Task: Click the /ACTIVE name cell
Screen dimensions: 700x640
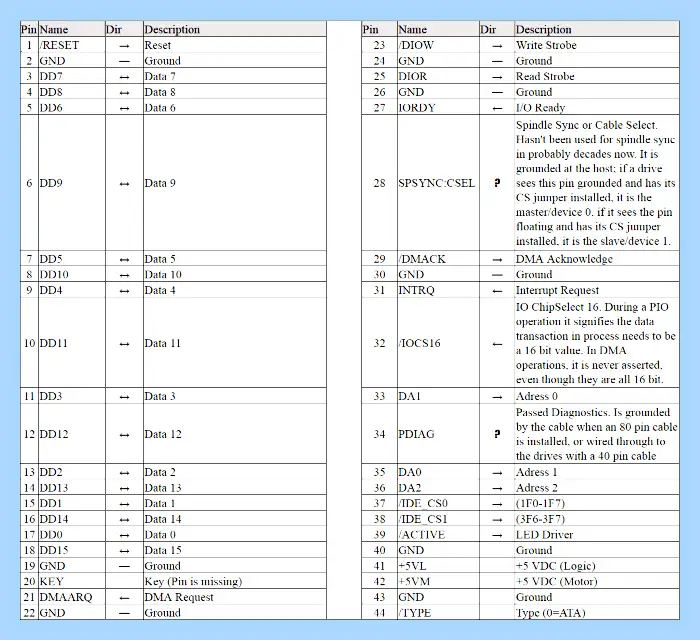Action: [x=438, y=534]
